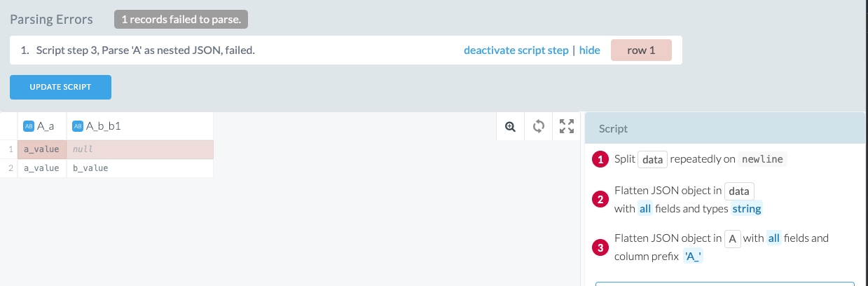The height and width of the screenshot is (286, 868).
Task: Edit the 'A_' column prefix value
Action: click(x=694, y=257)
